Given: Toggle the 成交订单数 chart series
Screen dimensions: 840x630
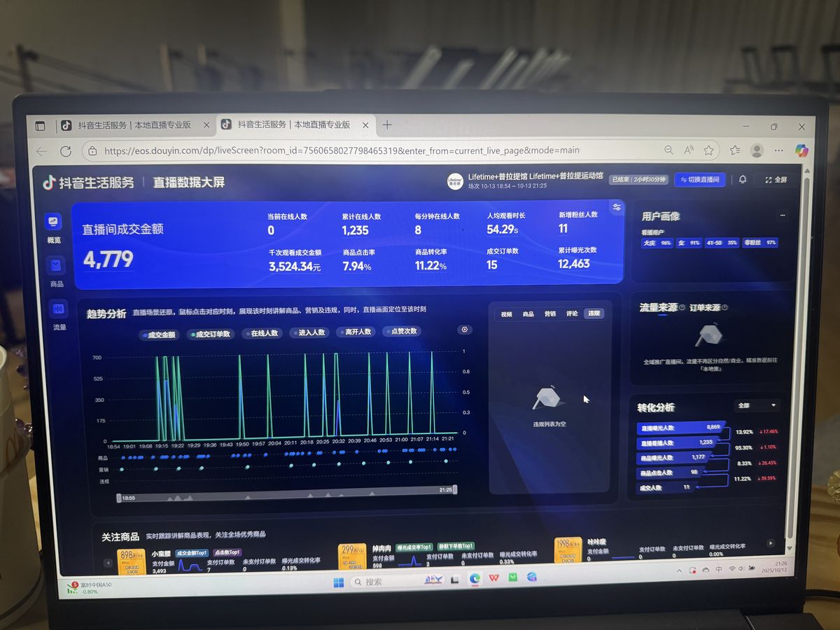Looking at the screenshot, I should click(210, 334).
